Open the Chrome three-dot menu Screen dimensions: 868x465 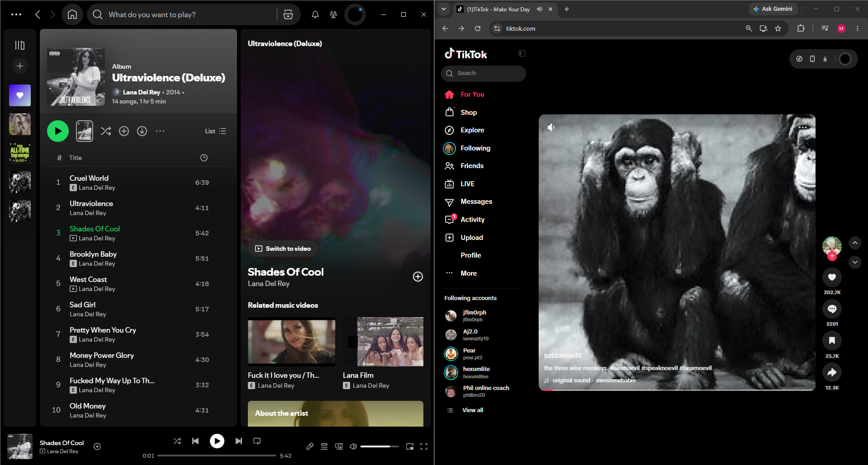pyautogui.click(x=858, y=28)
